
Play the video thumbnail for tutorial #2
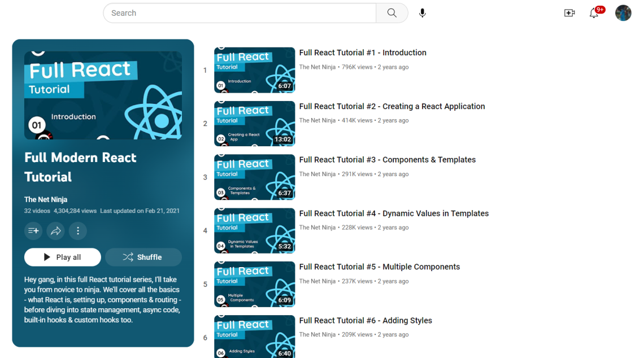[254, 123]
